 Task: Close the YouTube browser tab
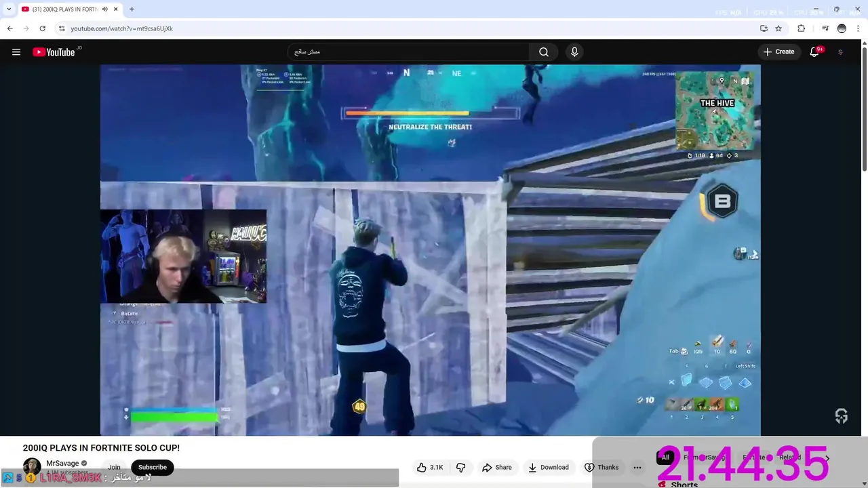(x=116, y=9)
